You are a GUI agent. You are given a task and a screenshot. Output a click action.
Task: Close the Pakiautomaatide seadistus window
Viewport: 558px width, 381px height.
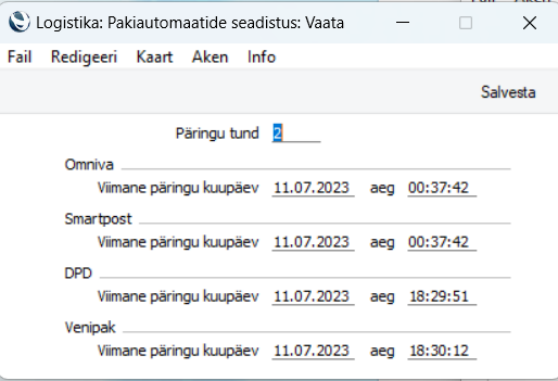(x=529, y=23)
